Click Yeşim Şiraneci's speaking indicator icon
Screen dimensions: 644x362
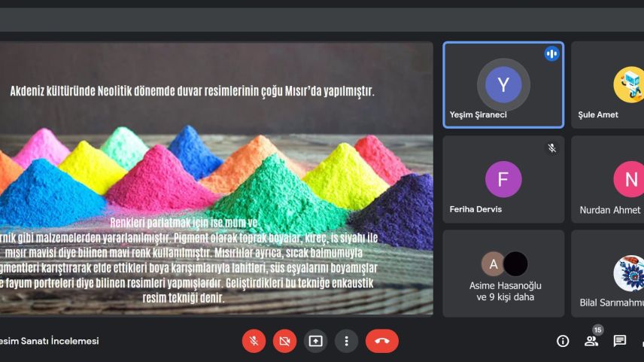(x=551, y=53)
